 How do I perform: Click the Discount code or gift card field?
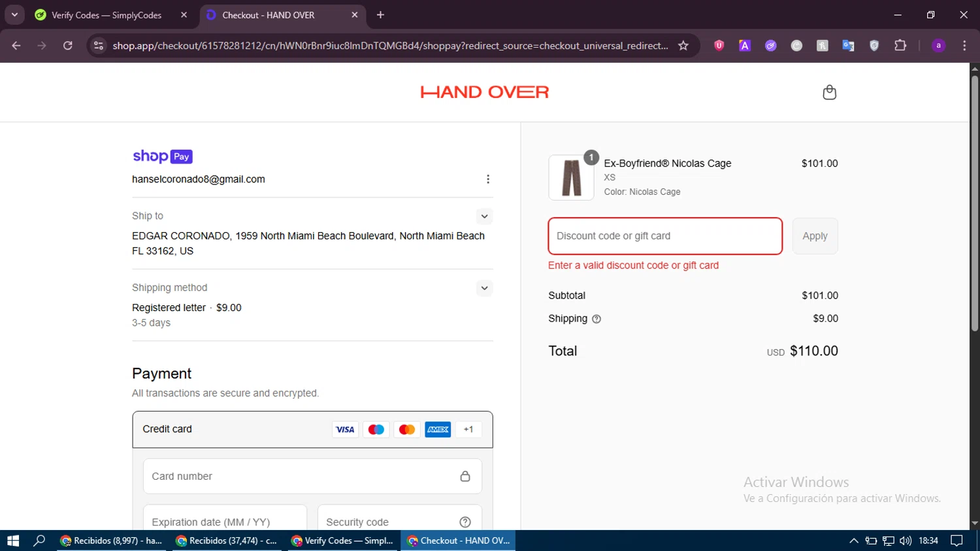pos(665,236)
